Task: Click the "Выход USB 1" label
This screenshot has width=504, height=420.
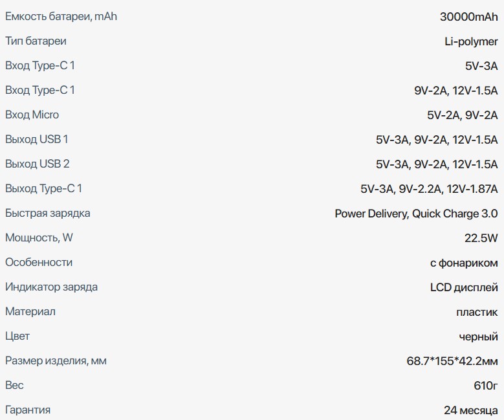Action: tap(36, 140)
